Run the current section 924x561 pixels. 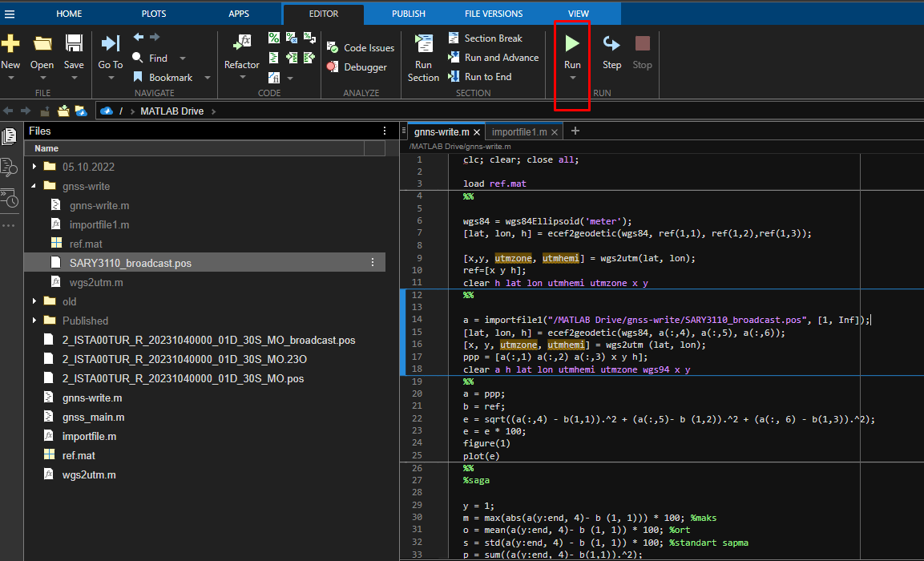(423, 57)
